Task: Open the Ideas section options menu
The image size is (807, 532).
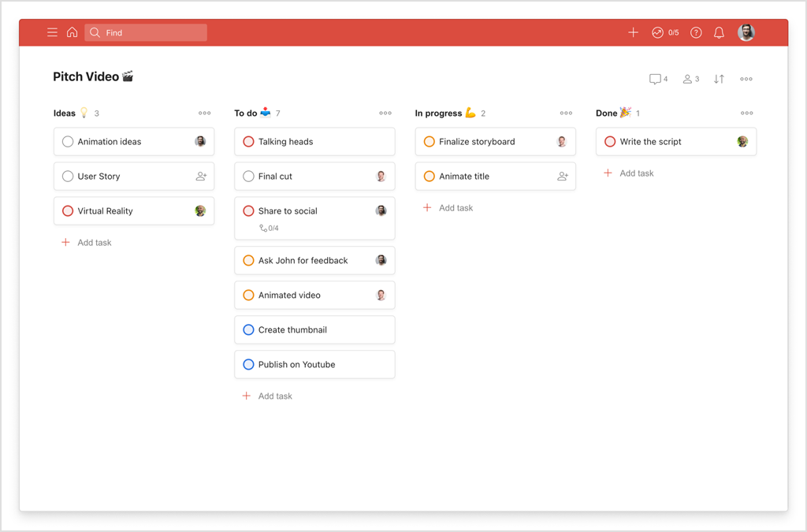Action: [x=204, y=113]
